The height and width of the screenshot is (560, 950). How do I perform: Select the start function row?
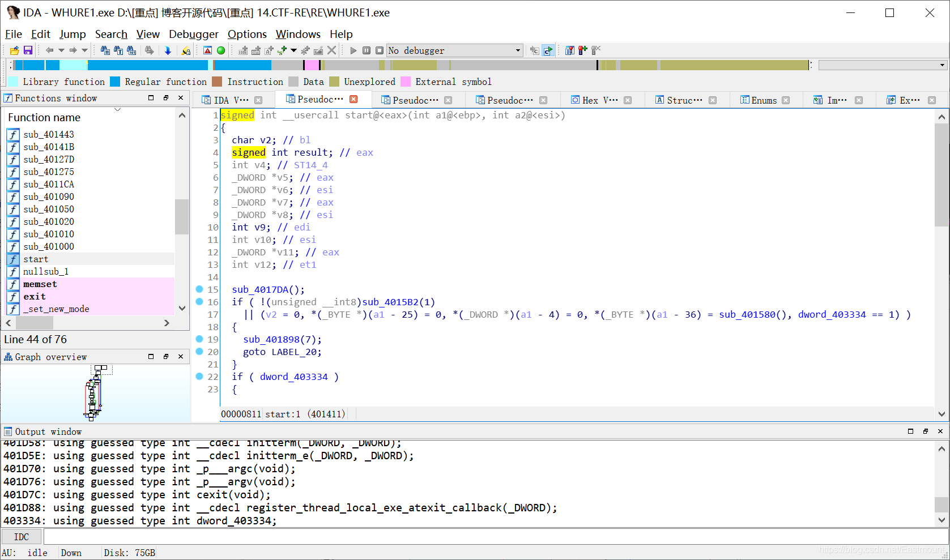click(x=91, y=259)
